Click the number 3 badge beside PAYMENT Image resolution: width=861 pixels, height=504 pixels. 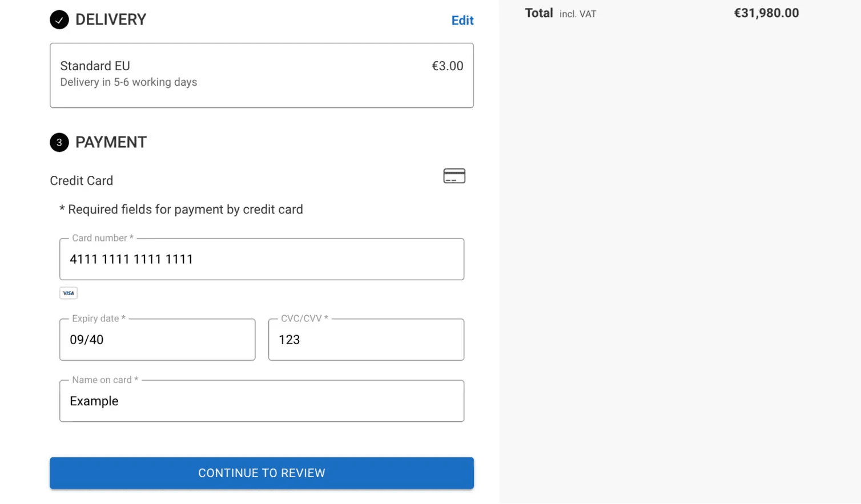59,142
